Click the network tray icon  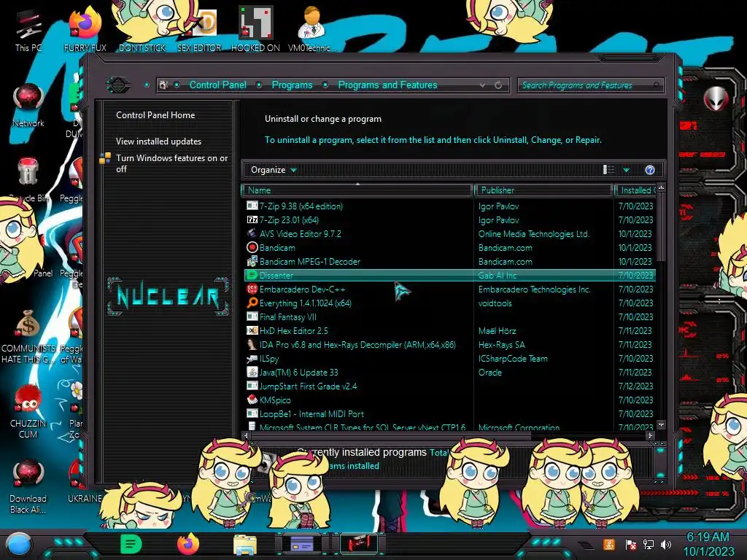pos(649,544)
